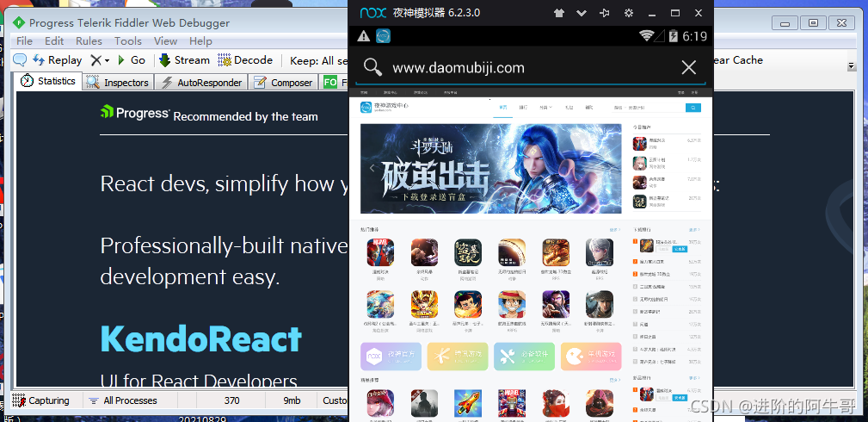The height and width of the screenshot is (422, 868).
Task: Open the red-veiled woman game icon
Action: pos(556,403)
